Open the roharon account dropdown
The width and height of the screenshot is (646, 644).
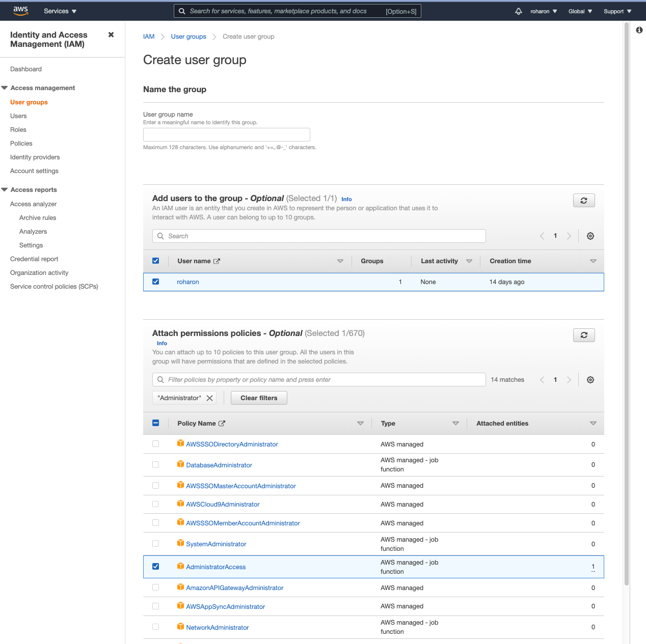(544, 11)
